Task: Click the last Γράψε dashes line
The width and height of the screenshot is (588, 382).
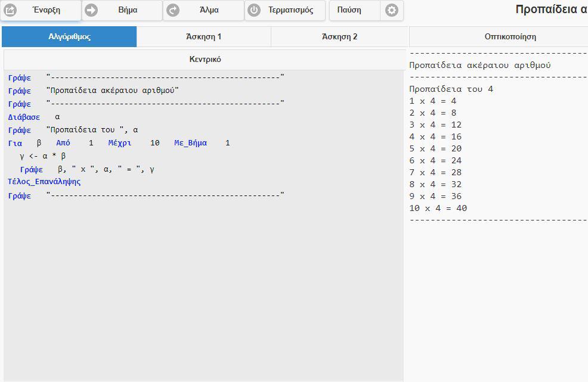Action: [x=146, y=195]
